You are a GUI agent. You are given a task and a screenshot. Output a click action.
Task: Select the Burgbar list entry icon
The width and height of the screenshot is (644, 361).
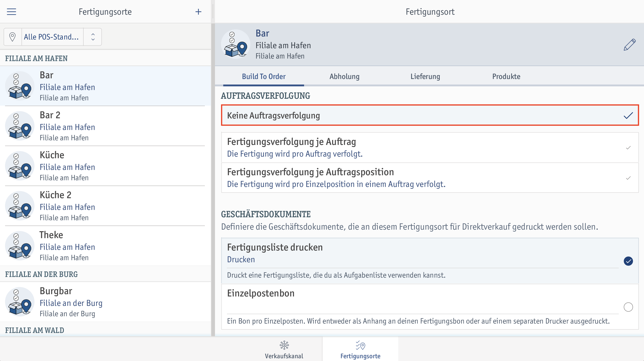[x=20, y=302]
